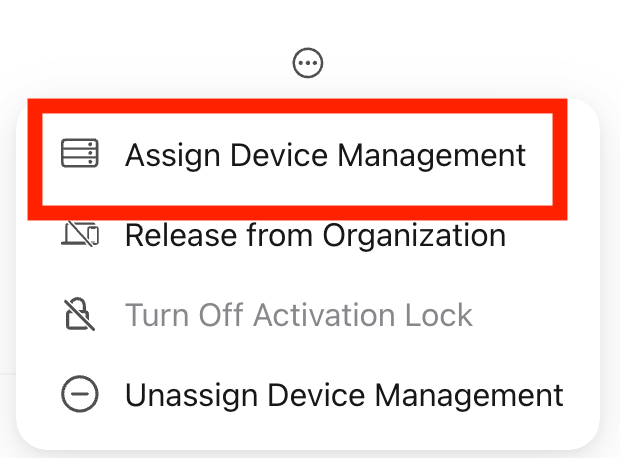Select Assign Device Management
The image size is (620, 458).
tap(325, 155)
